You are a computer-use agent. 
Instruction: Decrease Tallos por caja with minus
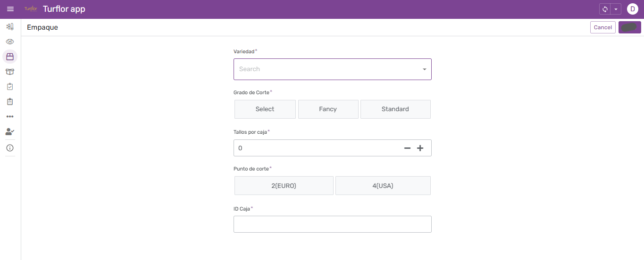408,148
